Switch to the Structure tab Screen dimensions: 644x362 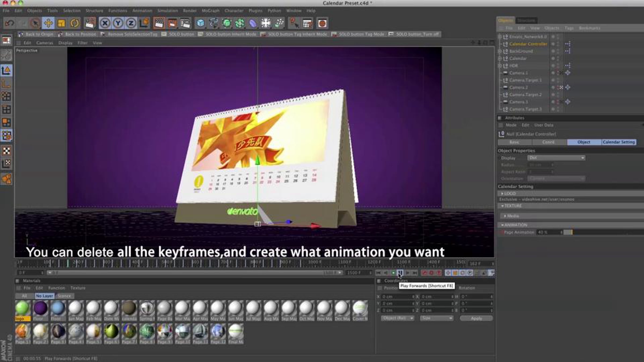click(x=526, y=20)
